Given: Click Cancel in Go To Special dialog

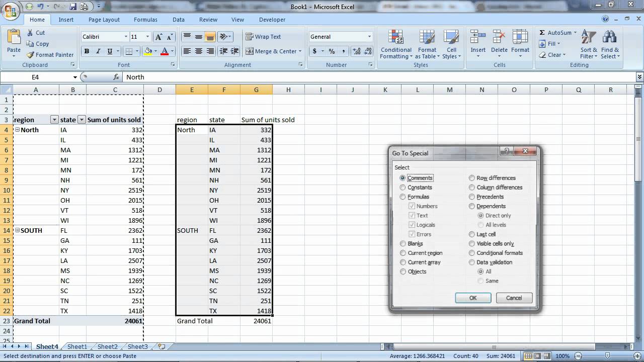Looking at the screenshot, I should (x=514, y=298).
